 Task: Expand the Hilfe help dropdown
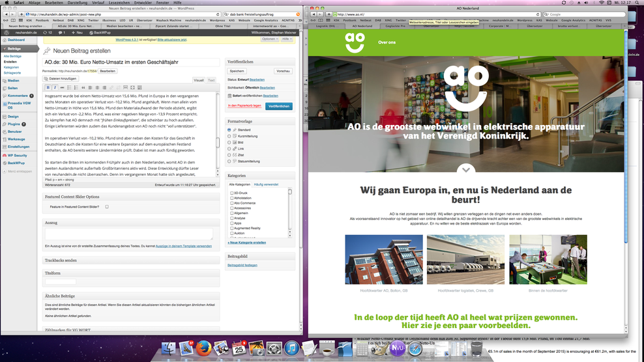click(x=287, y=39)
